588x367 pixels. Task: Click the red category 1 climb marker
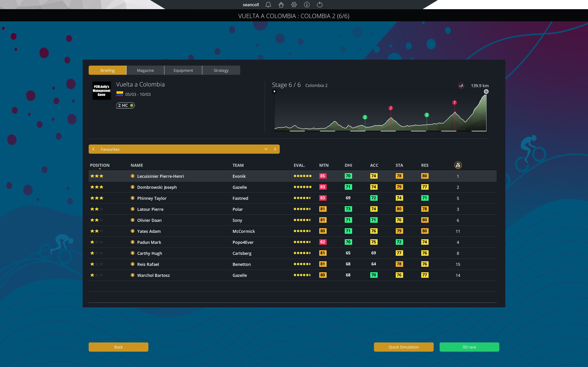click(x=454, y=103)
